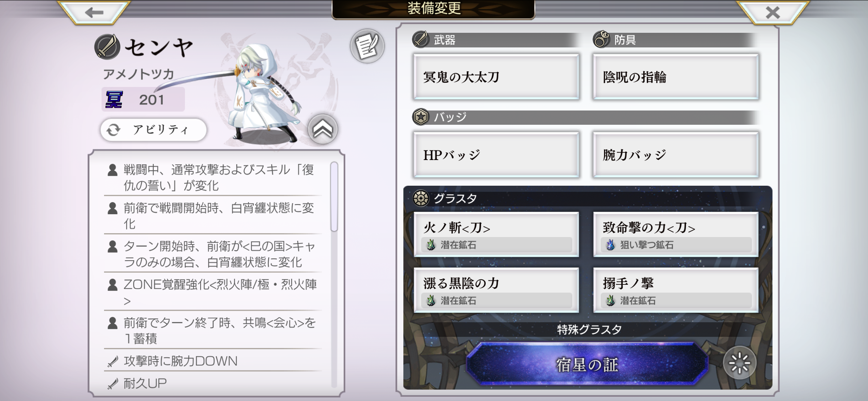Go back with the left arrow button
This screenshot has width=868, height=401.
94,12
